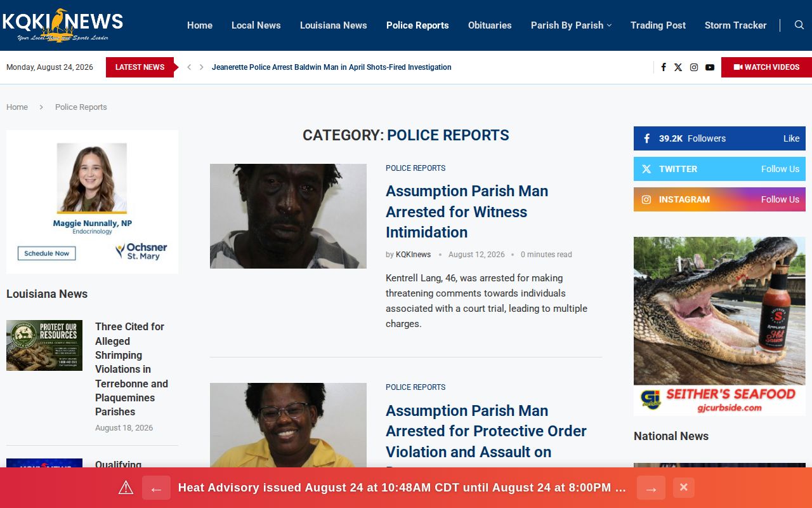The width and height of the screenshot is (812, 508).
Task: Select Police Reports in navigation
Action: [x=417, y=25]
